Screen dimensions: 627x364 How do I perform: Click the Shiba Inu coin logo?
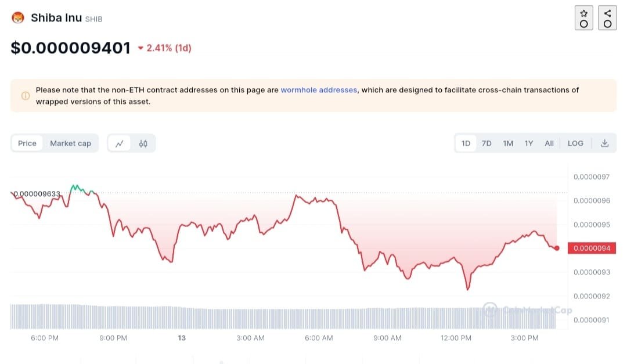click(18, 18)
